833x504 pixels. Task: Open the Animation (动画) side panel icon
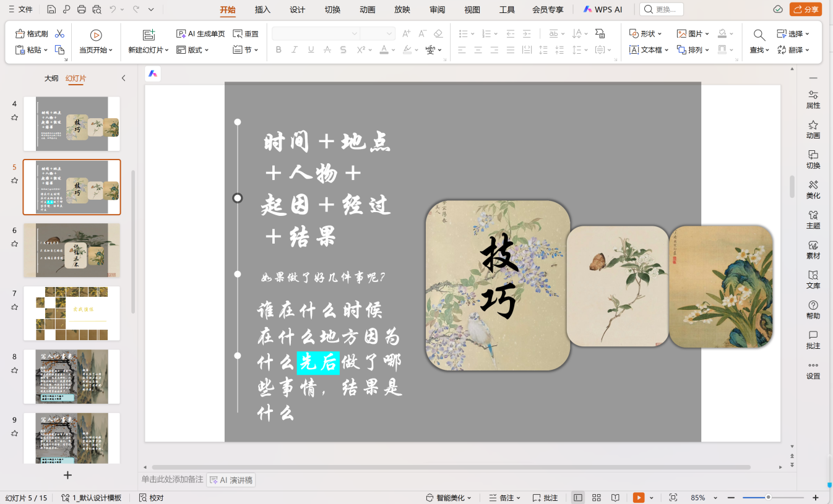813,129
